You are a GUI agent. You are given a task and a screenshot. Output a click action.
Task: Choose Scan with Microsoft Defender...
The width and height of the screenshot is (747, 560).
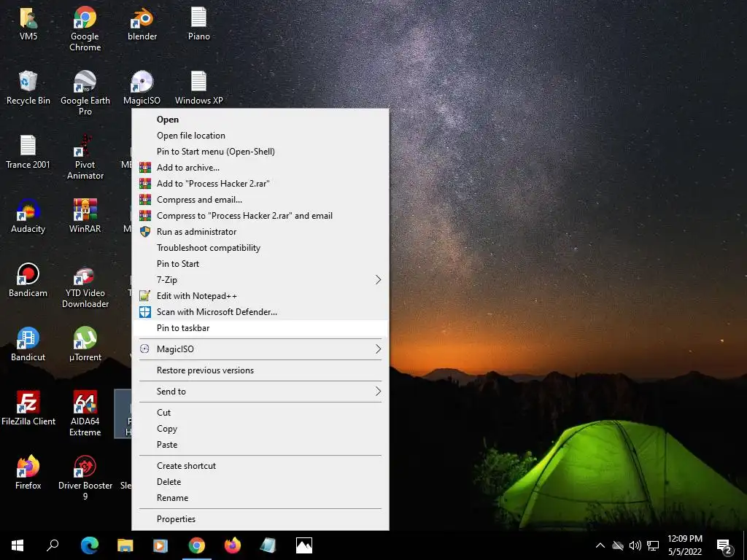click(260, 312)
